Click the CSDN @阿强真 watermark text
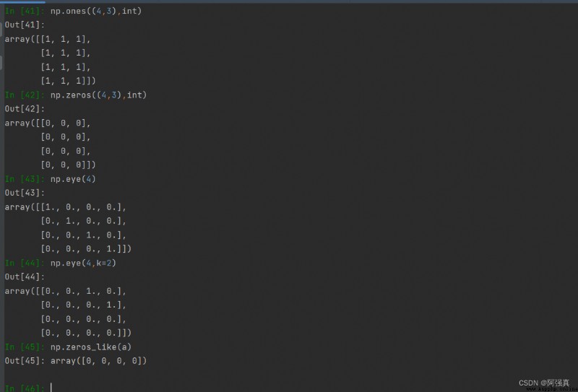 coord(544,383)
